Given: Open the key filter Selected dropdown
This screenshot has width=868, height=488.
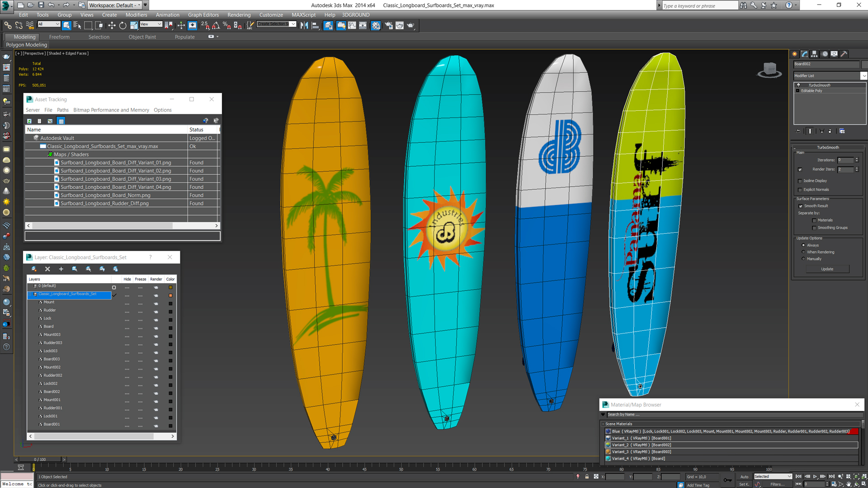Looking at the screenshot, I should click(x=773, y=476).
